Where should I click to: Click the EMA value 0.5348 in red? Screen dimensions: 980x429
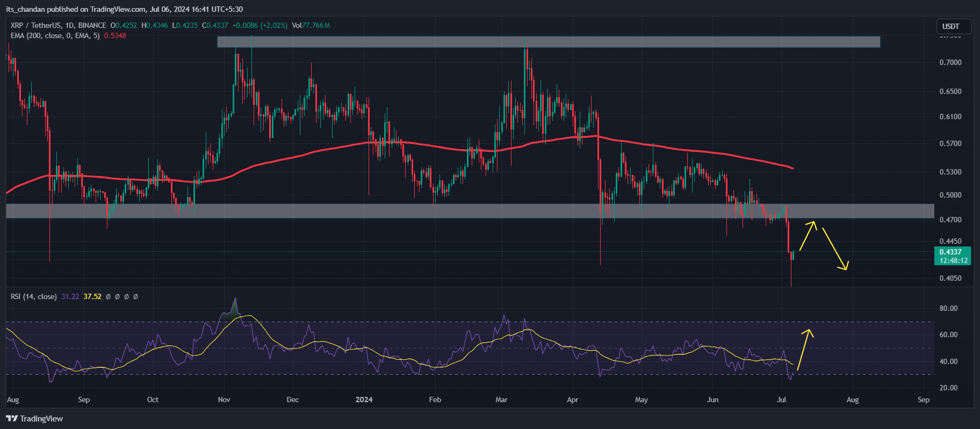[115, 35]
